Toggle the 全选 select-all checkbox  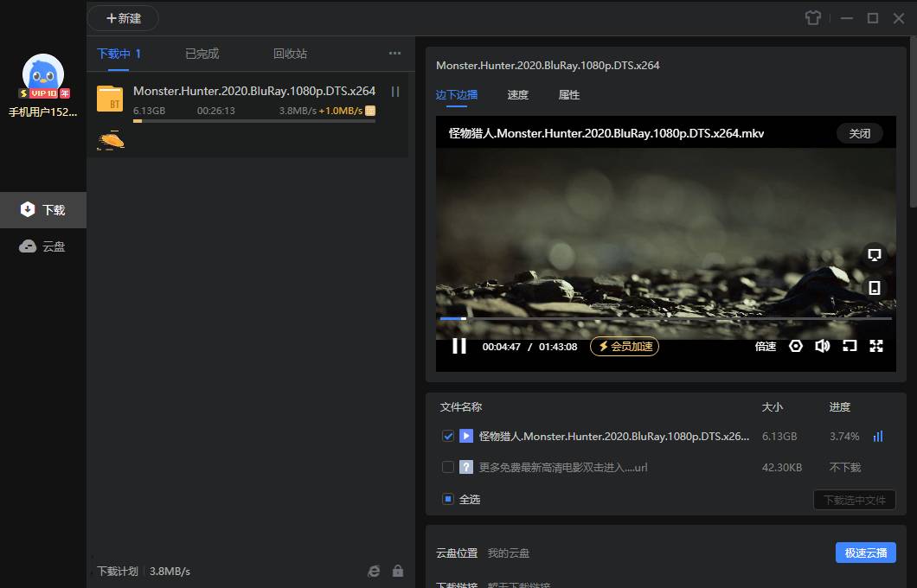point(447,499)
